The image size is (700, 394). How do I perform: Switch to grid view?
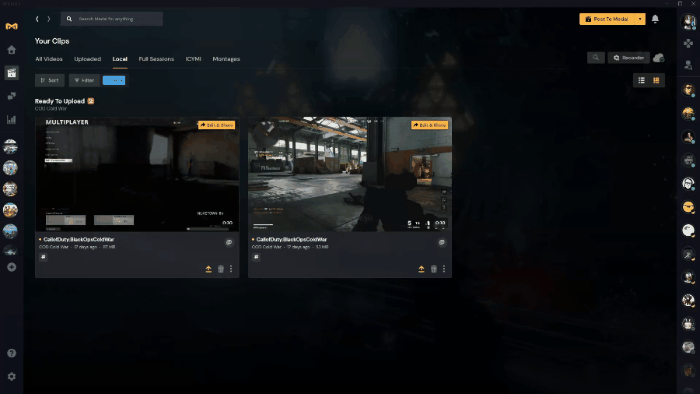point(656,80)
